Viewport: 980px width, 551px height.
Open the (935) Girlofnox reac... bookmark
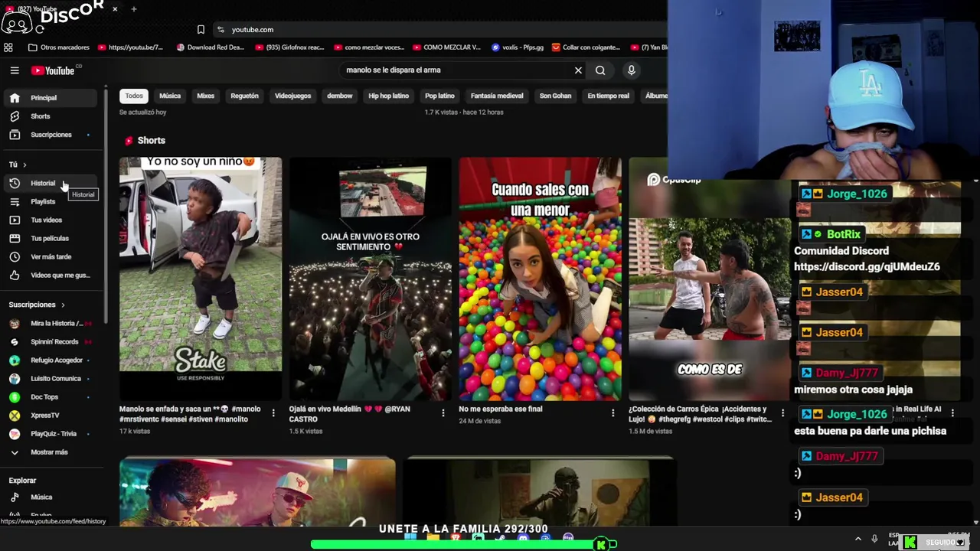(289, 47)
